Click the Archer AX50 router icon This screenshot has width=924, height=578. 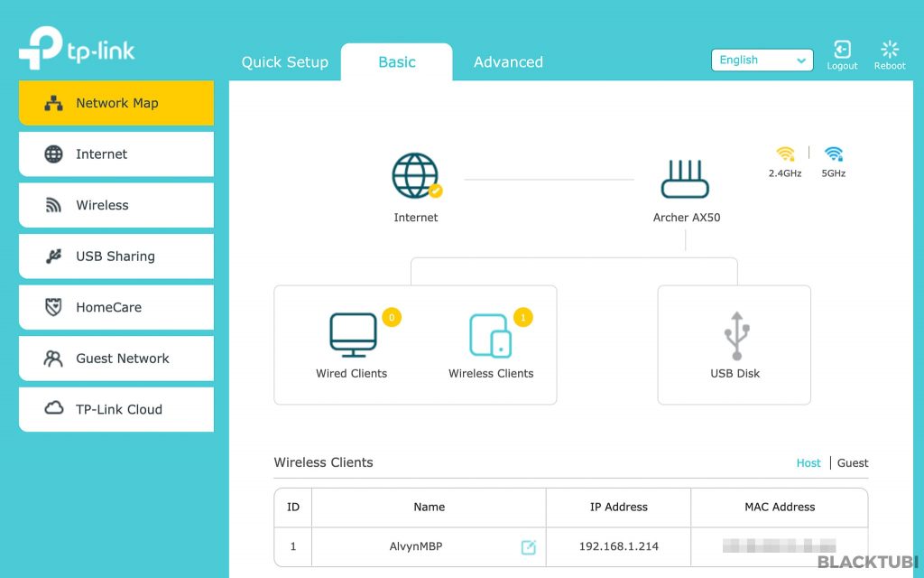[685, 179]
